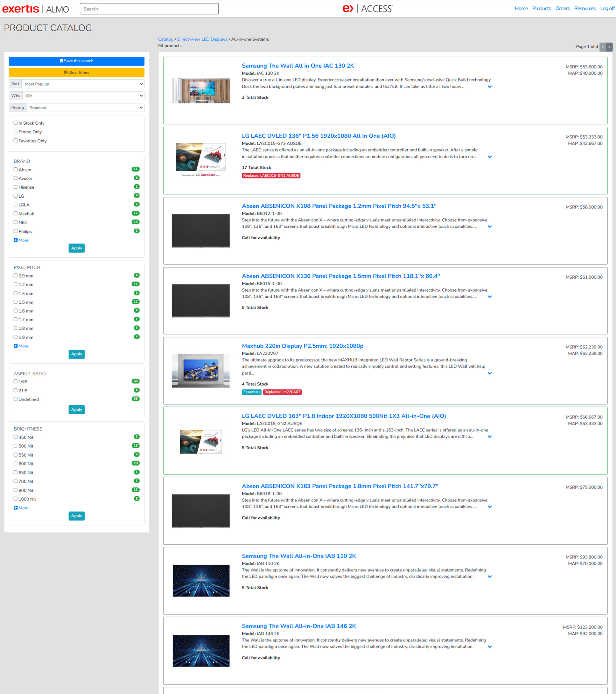Check the Avocor brand filter
Image resolution: width=616 pixels, height=694 pixels.
click(16, 178)
